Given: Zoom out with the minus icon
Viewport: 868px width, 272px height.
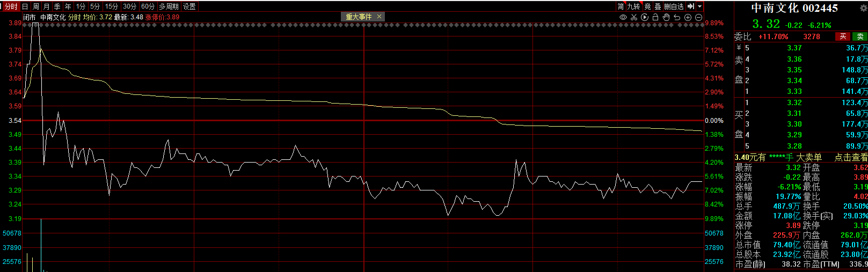Looking at the screenshot, I should pyautogui.click(x=698, y=17).
